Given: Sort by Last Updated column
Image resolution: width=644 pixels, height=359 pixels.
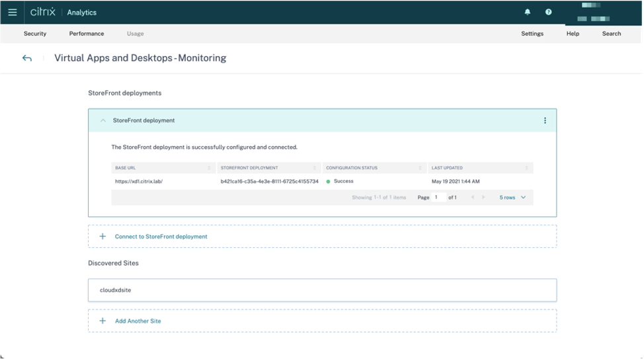Looking at the screenshot, I should (527, 168).
